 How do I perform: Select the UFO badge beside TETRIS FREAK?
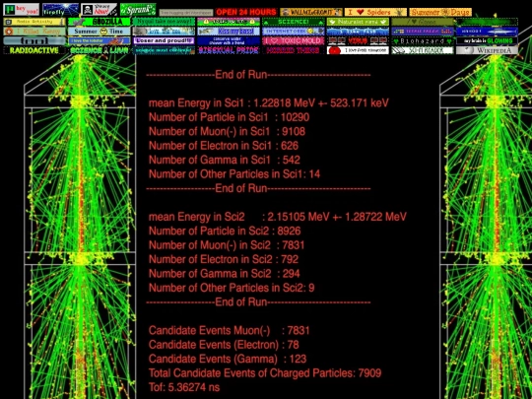click(488, 32)
